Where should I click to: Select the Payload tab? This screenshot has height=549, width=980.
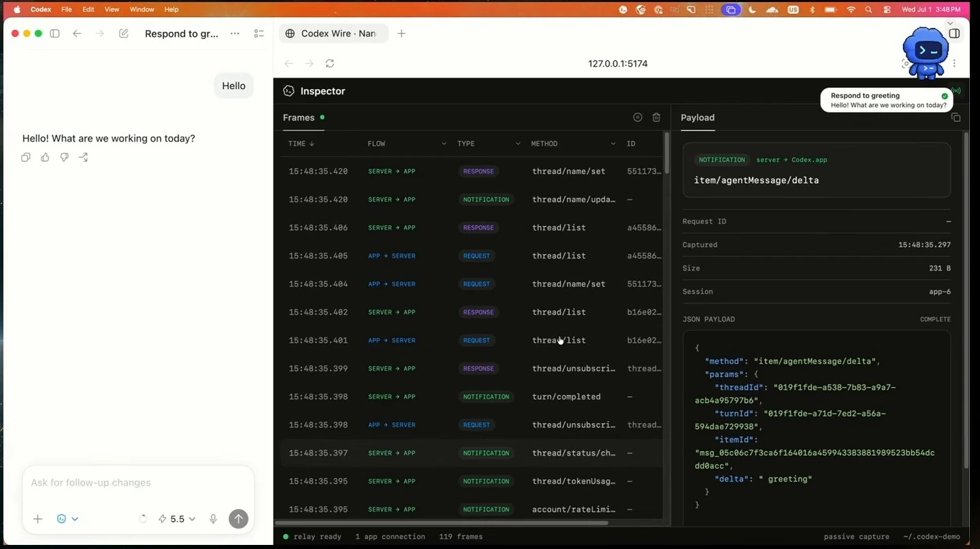coord(698,117)
